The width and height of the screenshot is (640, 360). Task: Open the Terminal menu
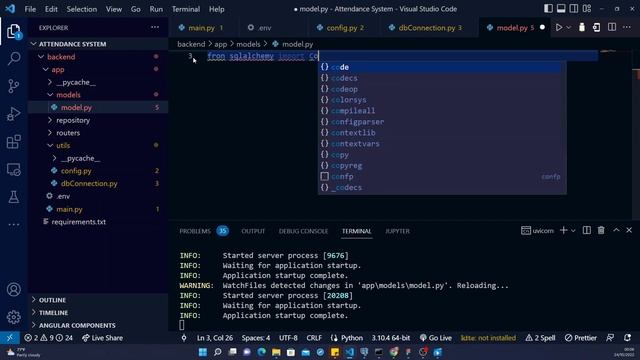pyautogui.click(x=186, y=9)
